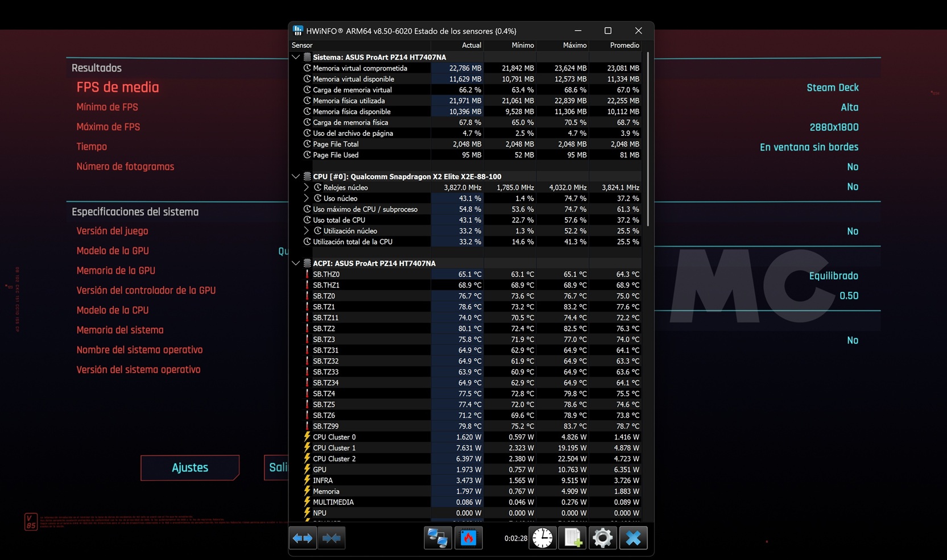The width and height of the screenshot is (947, 560).
Task: Select the CPU Cluster 2 power row
Action: 466,458
